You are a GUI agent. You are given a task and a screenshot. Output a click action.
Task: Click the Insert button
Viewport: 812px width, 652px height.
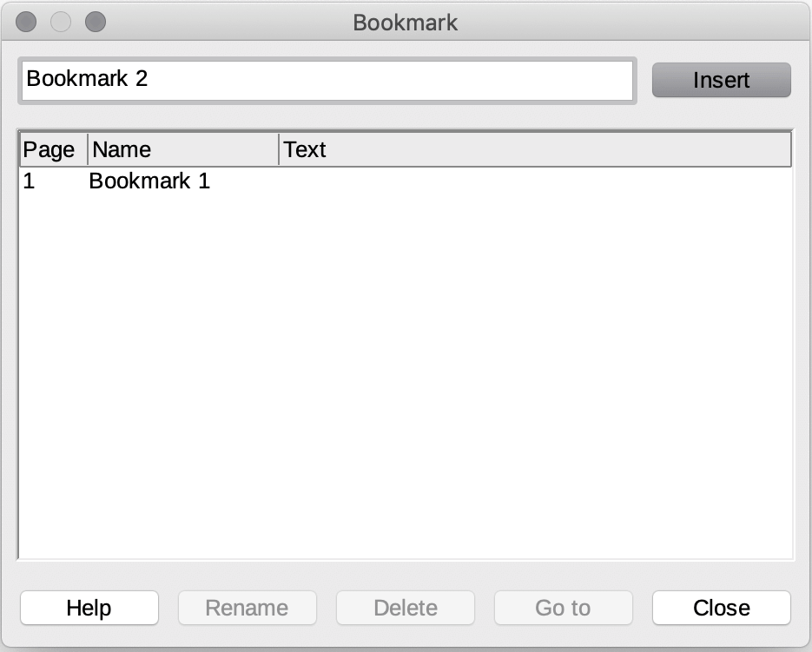(721, 80)
